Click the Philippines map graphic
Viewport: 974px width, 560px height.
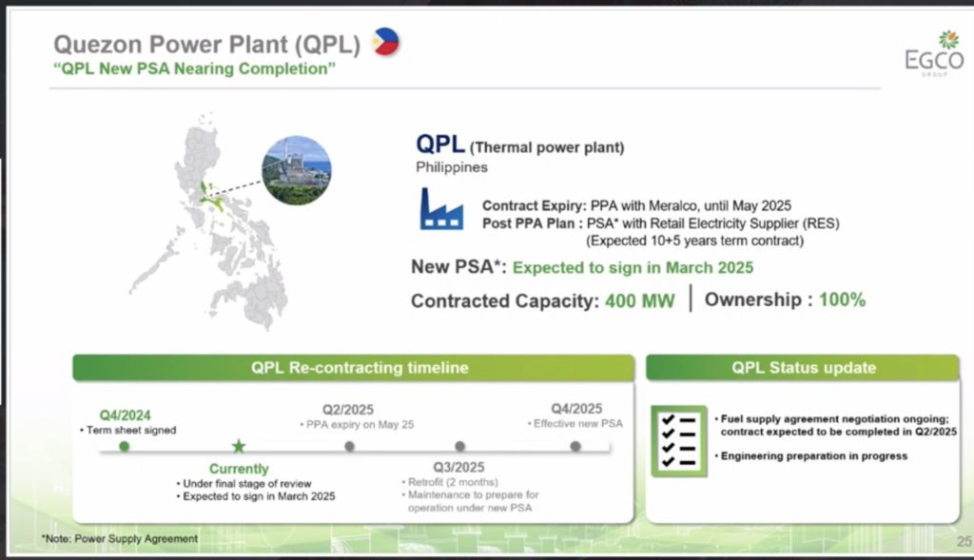210,221
